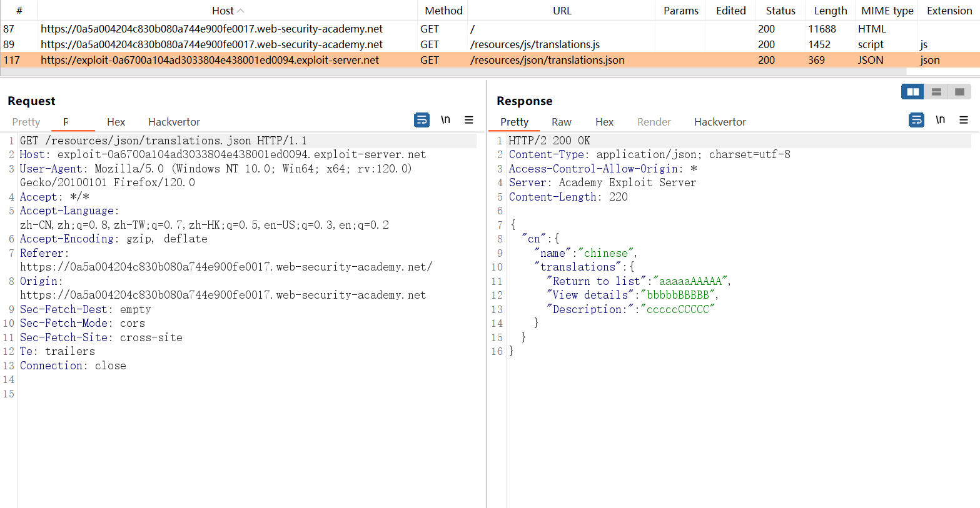Sort by the # column header
Viewport: 980px width, 508px height.
(19, 11)
